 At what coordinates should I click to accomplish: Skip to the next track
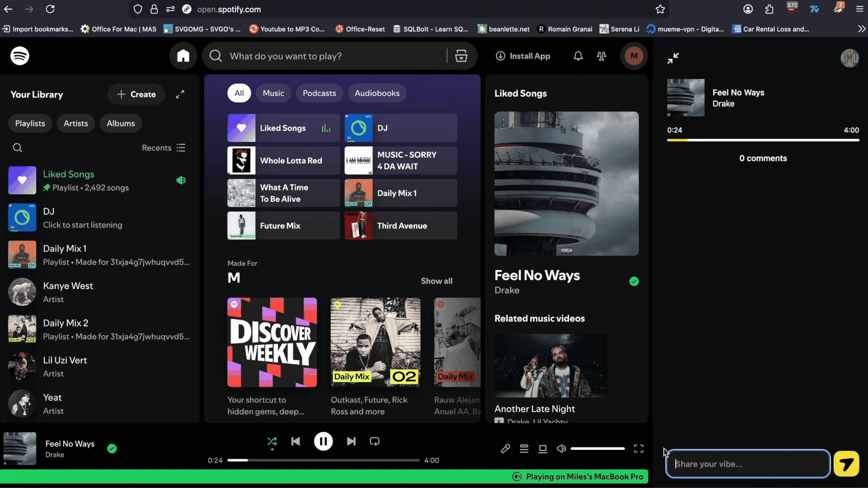pos(351,441)
